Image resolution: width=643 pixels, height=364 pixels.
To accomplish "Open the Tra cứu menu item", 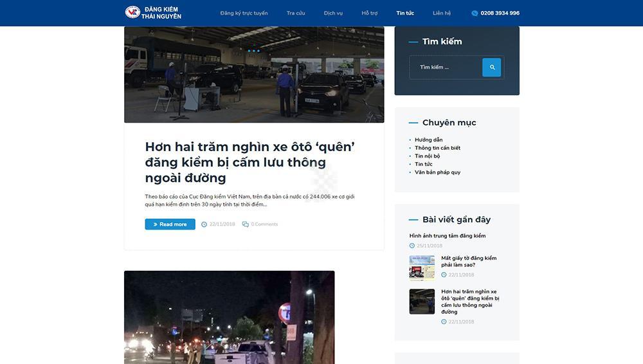I will click(296, 13).
